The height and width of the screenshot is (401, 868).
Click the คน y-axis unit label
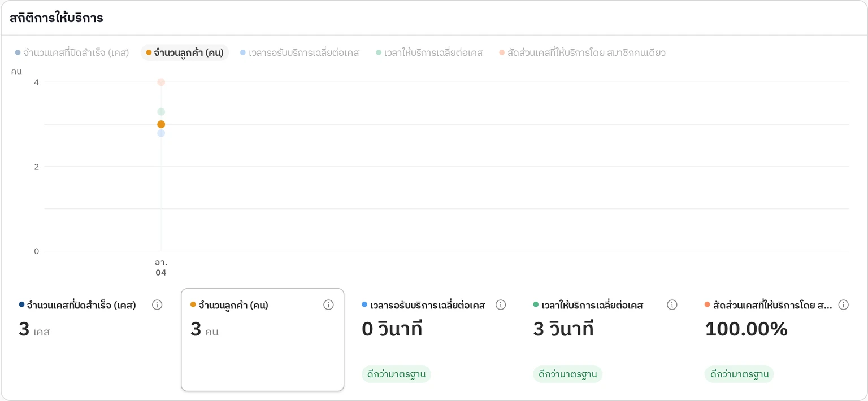tap(16, 71)
